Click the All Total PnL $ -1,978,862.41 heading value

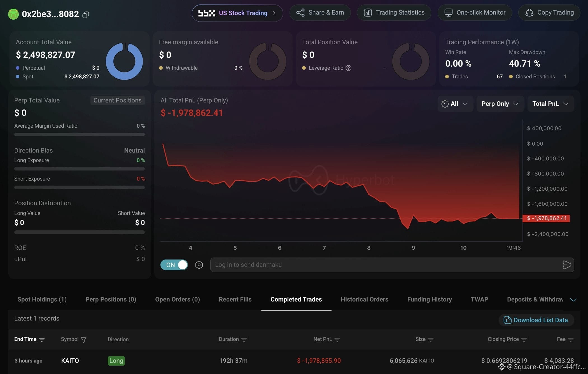tap(192, 113)
